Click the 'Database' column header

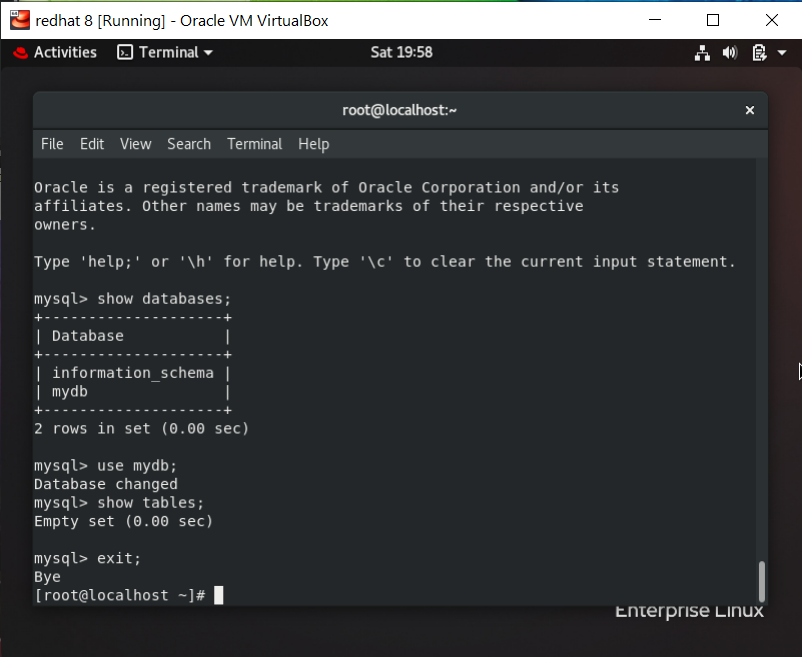pyautogui.click(x=87, y=336)
